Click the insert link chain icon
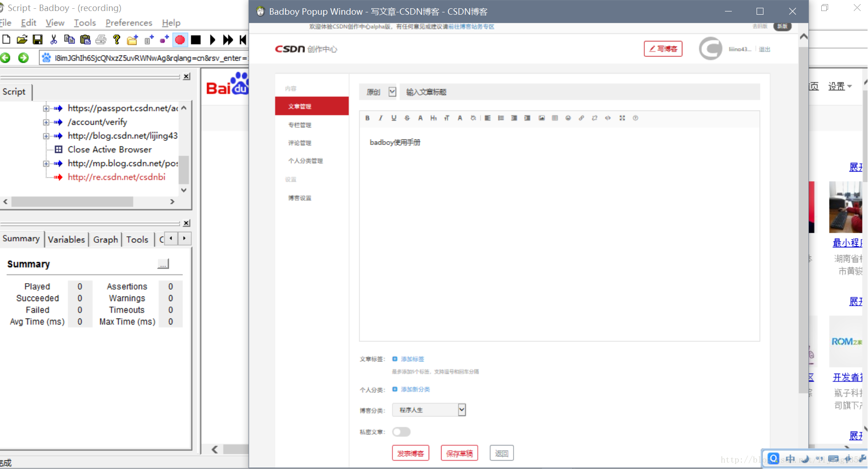The image size is (868, 469). 581,118
